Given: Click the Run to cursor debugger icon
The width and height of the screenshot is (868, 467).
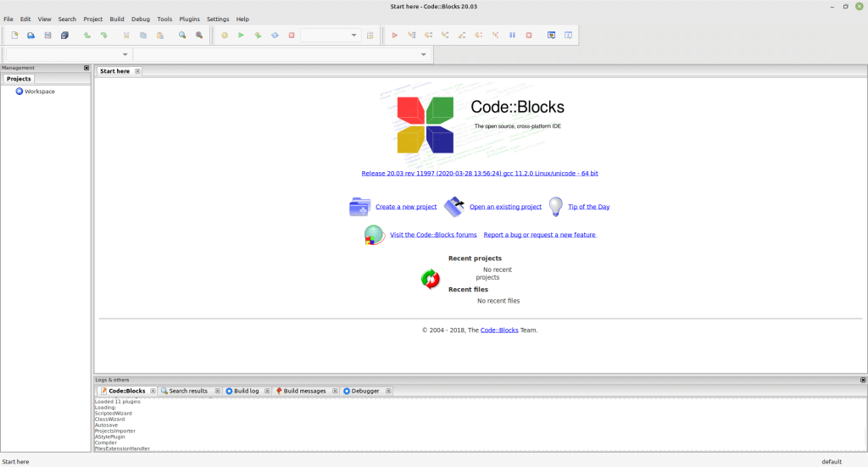Looking at the screenshot, I should point(411,35).
